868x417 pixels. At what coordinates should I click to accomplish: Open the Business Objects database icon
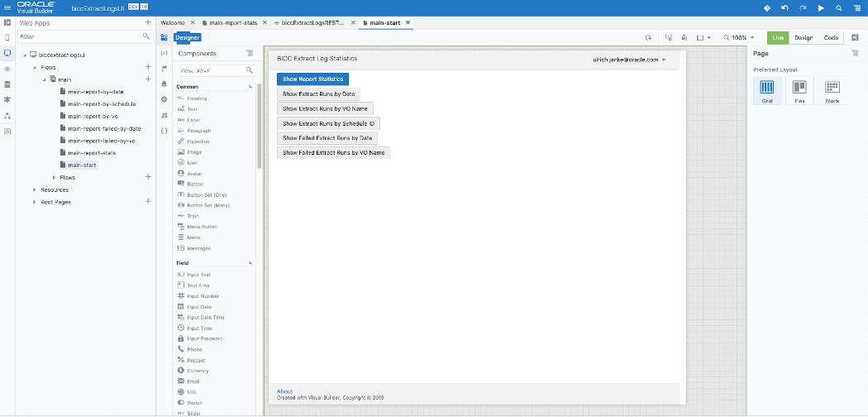coord(7,84)
